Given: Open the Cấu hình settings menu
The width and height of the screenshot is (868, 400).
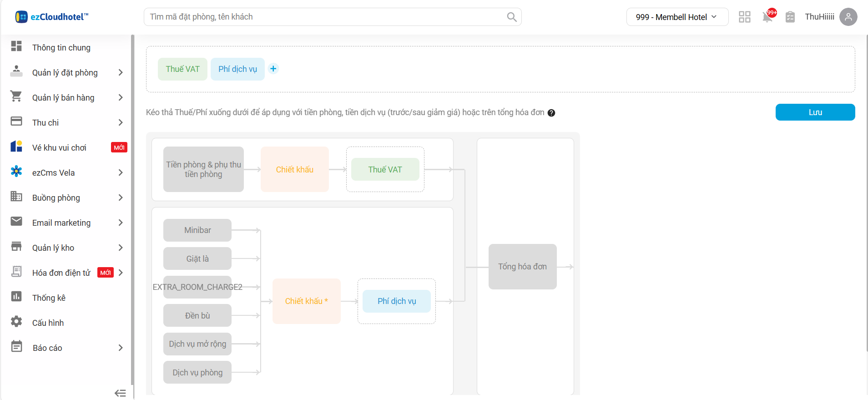Looking at the screenshot, I should [x=48, y=323].
